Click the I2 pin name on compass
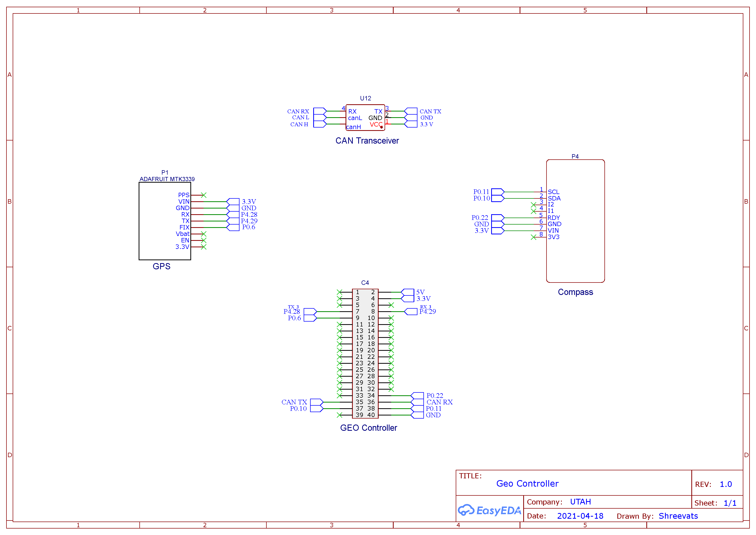Viewport: 756px width, 535px height. coord(551,204)
